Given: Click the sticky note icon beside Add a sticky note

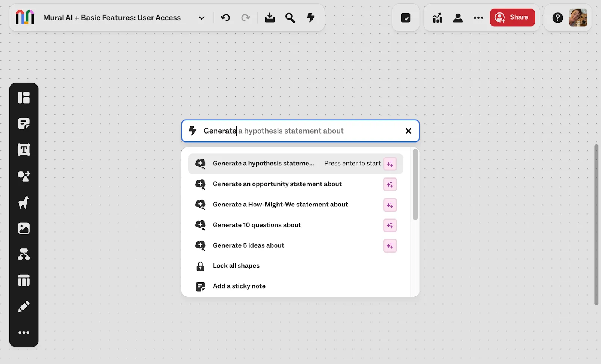Looking at the screenshot, I should click(200, 287).
